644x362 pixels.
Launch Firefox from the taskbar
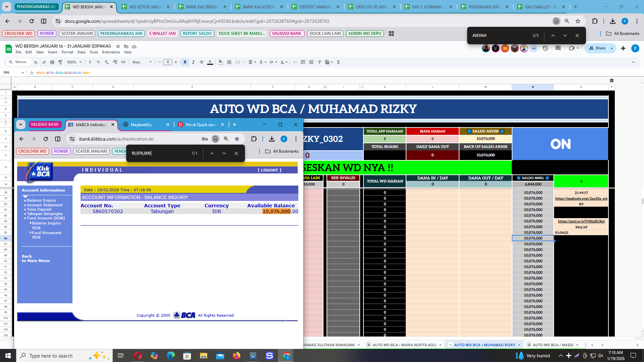click(x=237, y=356)
